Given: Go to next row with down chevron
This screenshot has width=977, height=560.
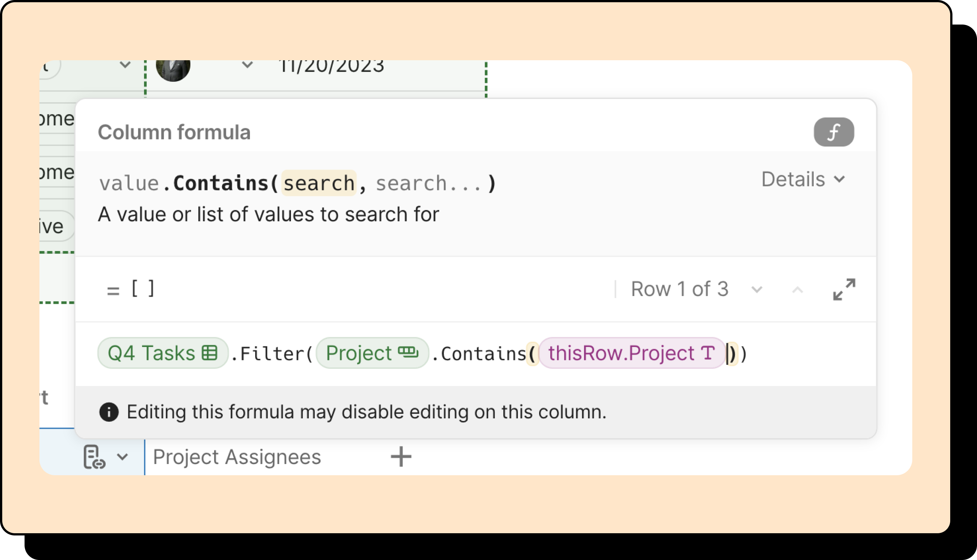Looking at the screenshot, I should (x=756, y=289).
